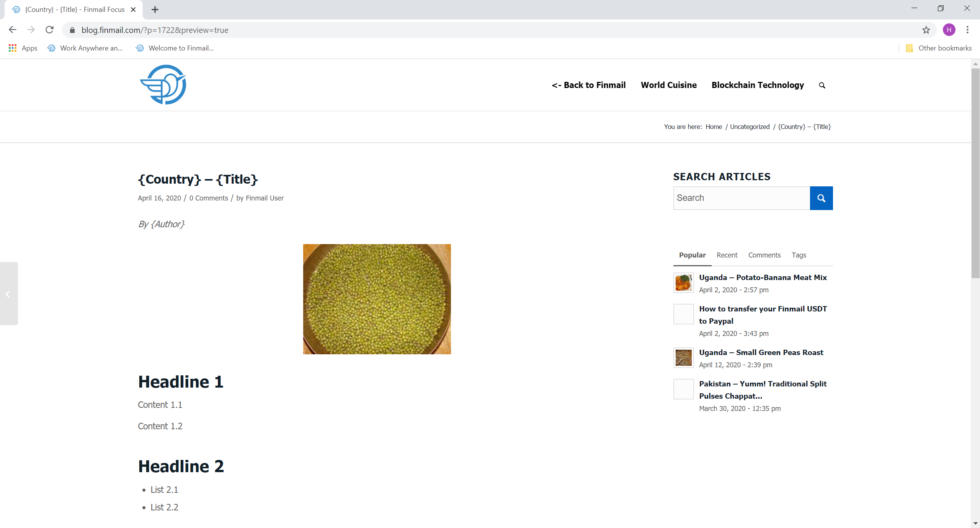980x528 pixels.
Task: Switch to the Popular tab
Action: [x=692, y=255]
